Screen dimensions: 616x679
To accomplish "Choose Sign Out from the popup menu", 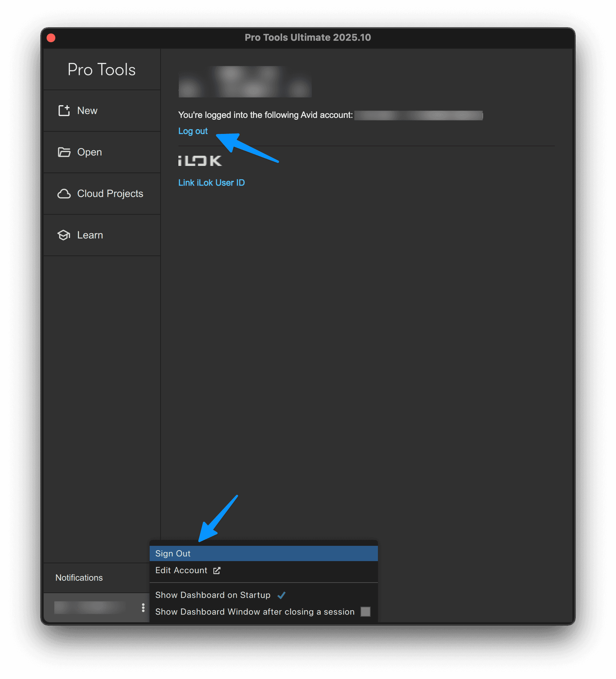I will tap(173, 553).
